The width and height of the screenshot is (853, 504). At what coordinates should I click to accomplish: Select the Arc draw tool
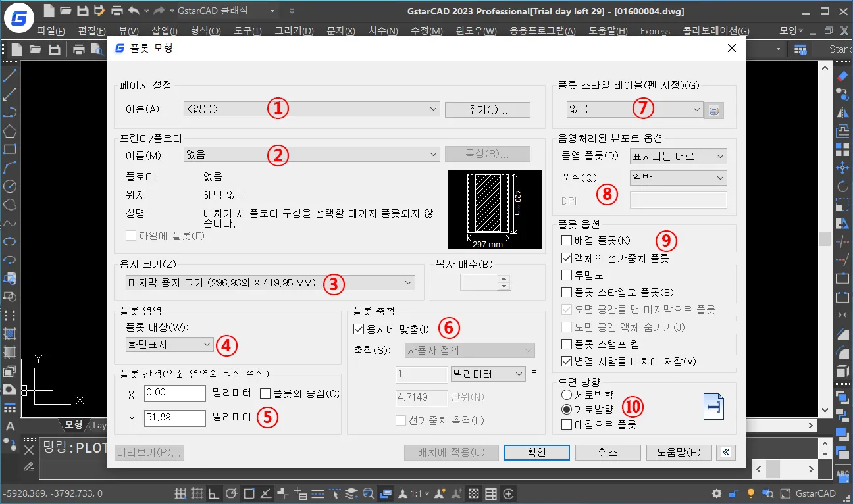(10, 167)
